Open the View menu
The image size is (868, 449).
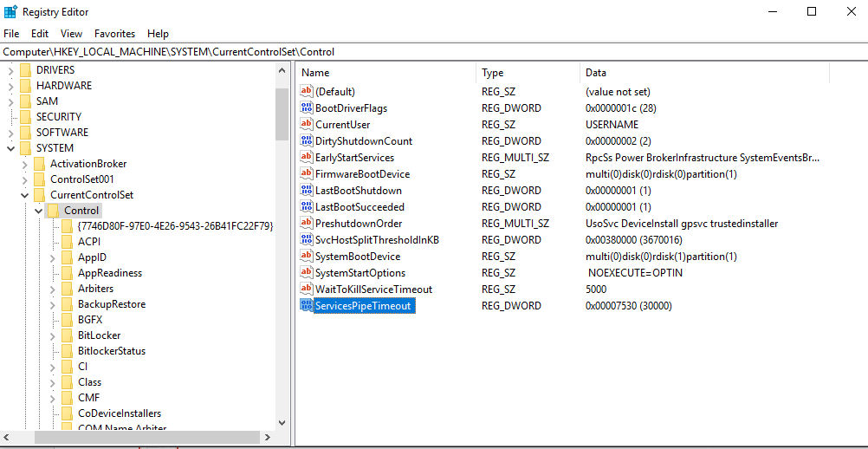click(71, 34)
